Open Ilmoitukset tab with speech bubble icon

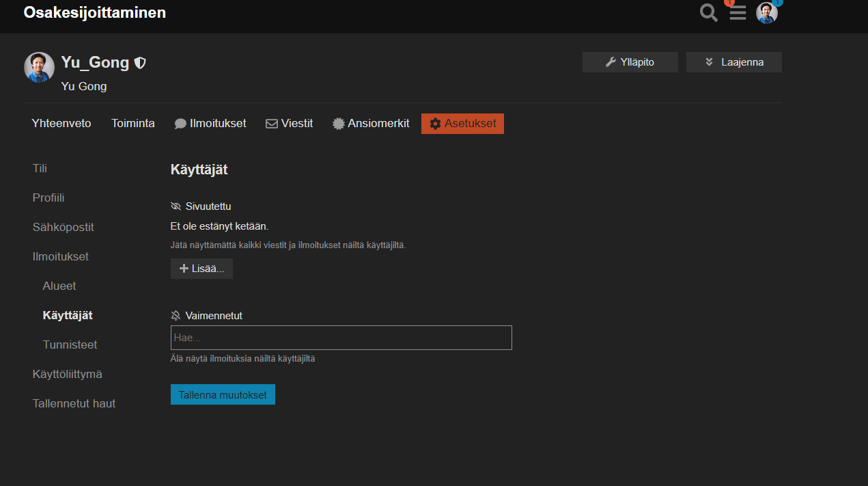point(210,124)
